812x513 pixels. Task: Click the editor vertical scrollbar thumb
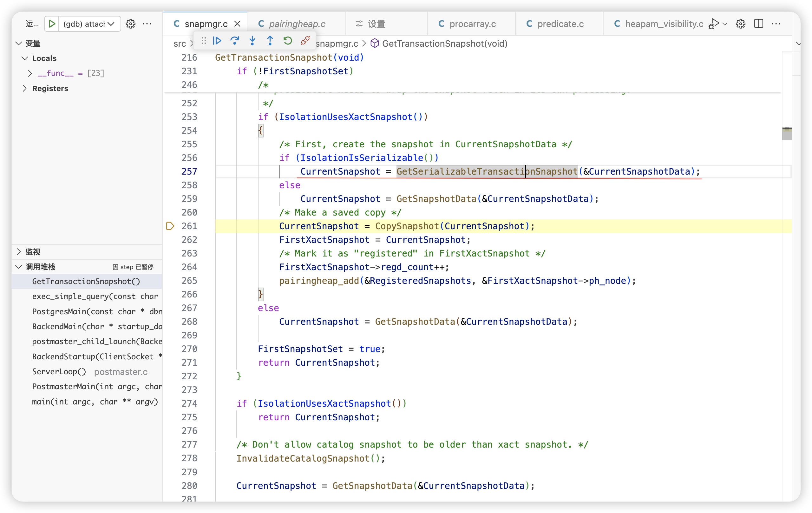(x=786, y=134)
